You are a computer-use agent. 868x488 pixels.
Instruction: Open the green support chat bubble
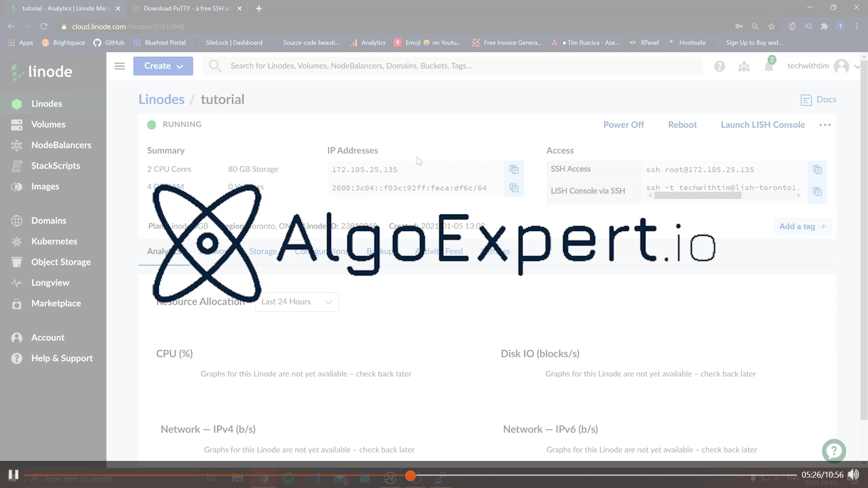click(x=834, y=450)
